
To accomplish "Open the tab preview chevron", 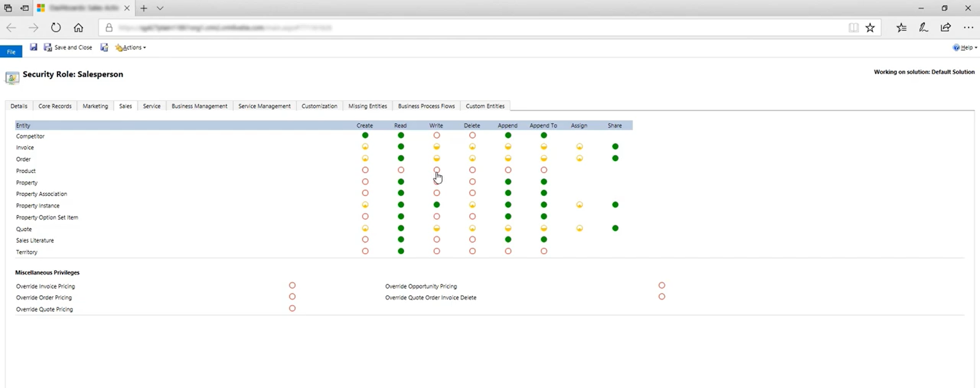I will pos(160,8).
